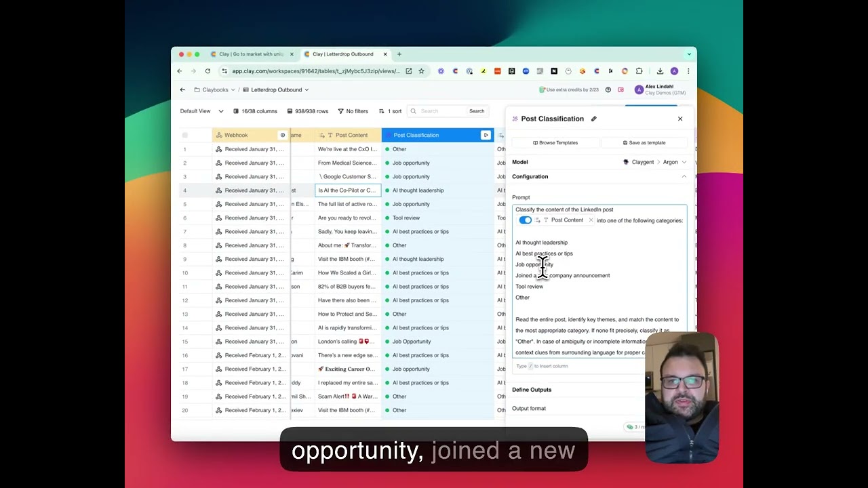Open the browser Extensions puzzle icon
Viewport: 868px width, 488px height.
tap(639, 71)
